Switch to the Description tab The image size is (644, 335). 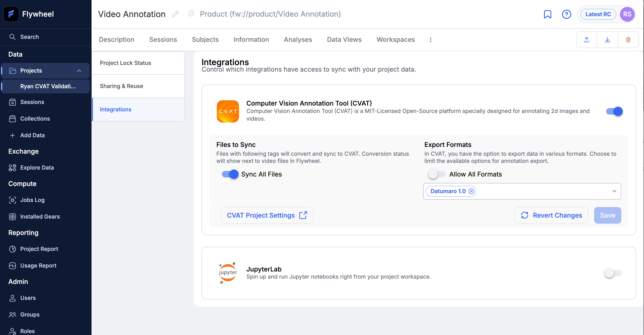[x=117, y=40]
